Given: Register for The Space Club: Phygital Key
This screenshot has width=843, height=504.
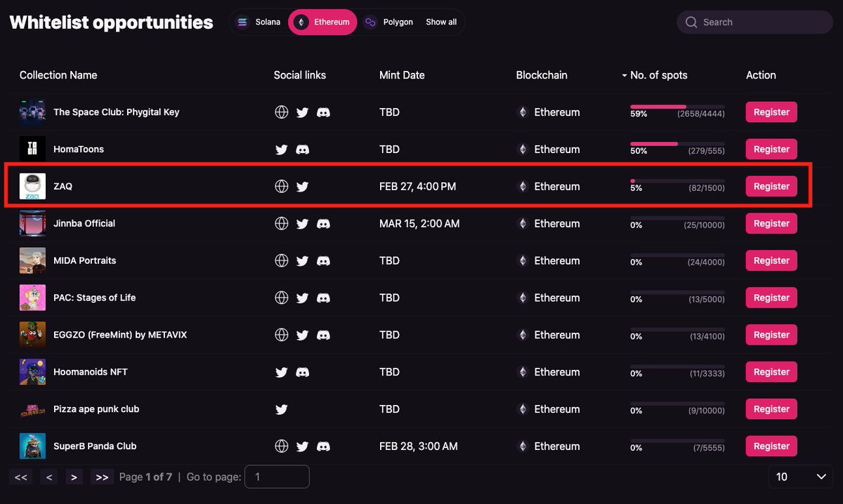Looking at the screenshot, I should click(x=771, y=112).
